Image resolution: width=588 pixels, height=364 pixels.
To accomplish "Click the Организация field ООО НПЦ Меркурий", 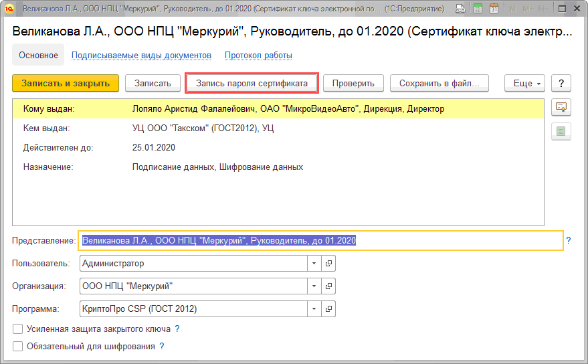I will [193, 286].
